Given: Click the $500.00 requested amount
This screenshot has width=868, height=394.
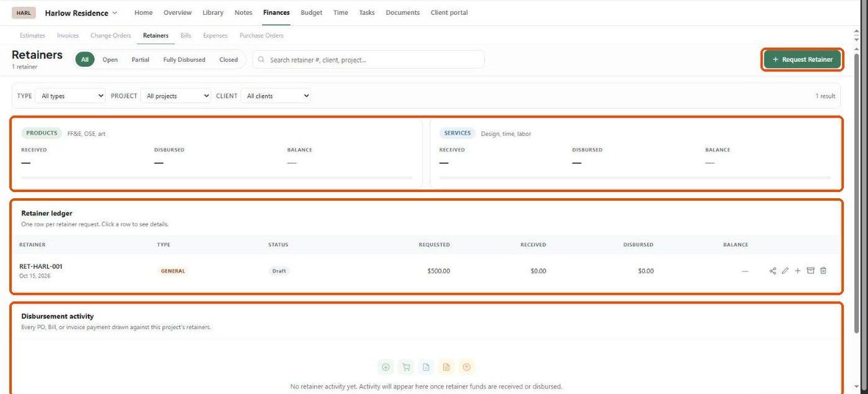Looking at the screenshot, I should (x=439, y=271).
